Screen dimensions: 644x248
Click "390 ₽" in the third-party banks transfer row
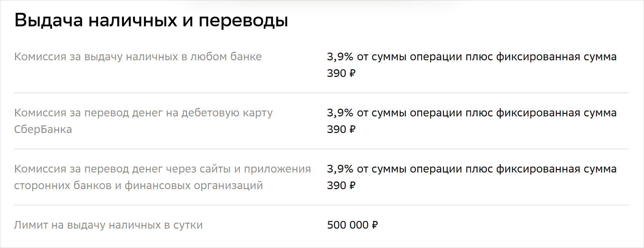(x=341, y=185)
